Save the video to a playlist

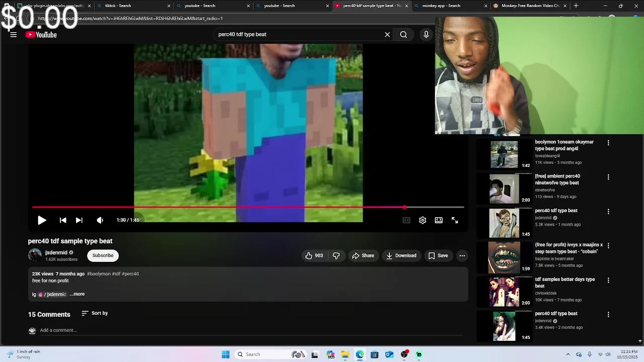click(x=438, y=255)
